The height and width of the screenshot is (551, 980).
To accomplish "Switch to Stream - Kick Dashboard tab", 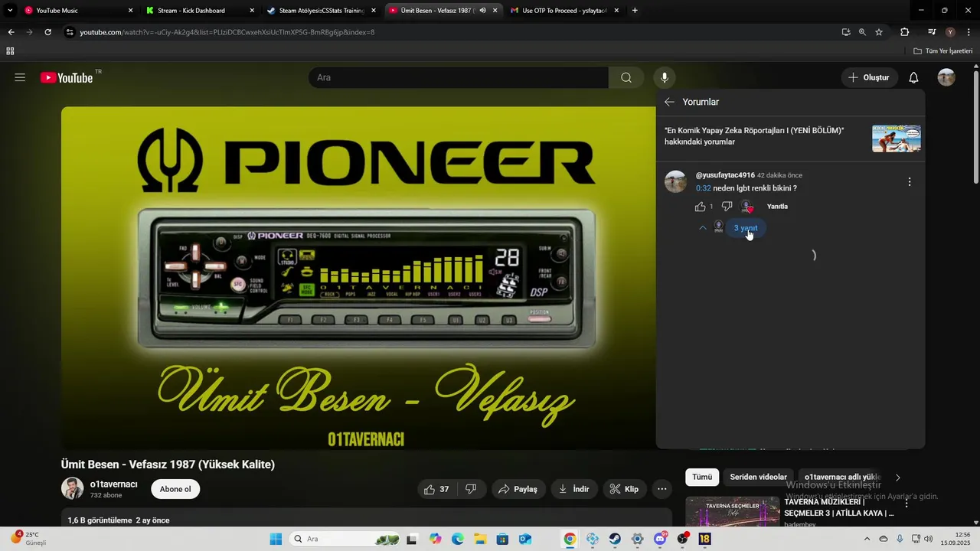I will (x=199, y=11).
